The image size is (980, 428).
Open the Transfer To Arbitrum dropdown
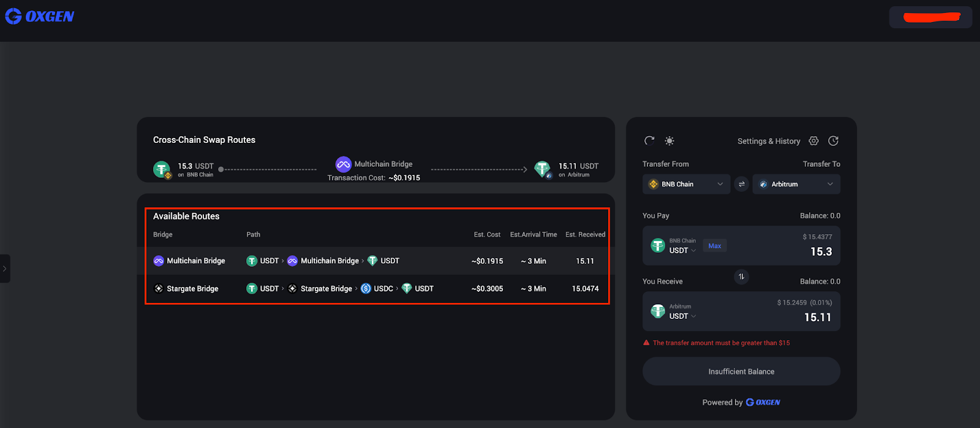(796, 184)
